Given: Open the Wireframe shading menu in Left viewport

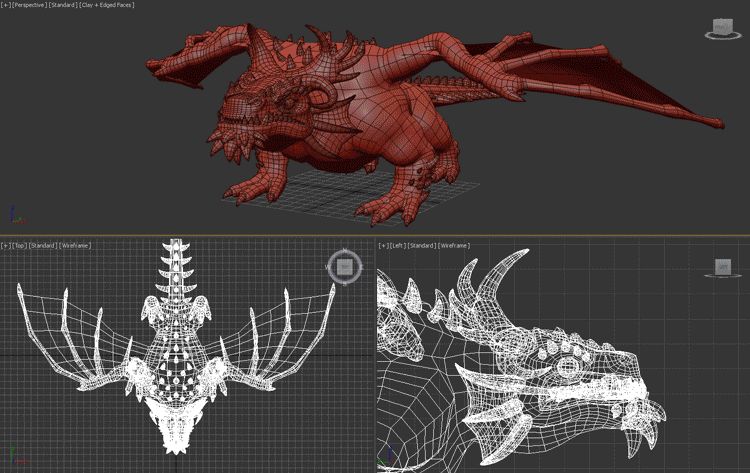Looking at the screenshot, I should click(x=453, y=245).
